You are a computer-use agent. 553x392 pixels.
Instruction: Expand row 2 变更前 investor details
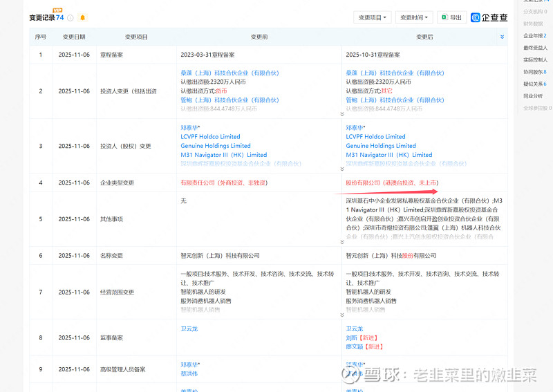(x=341, y=113)
